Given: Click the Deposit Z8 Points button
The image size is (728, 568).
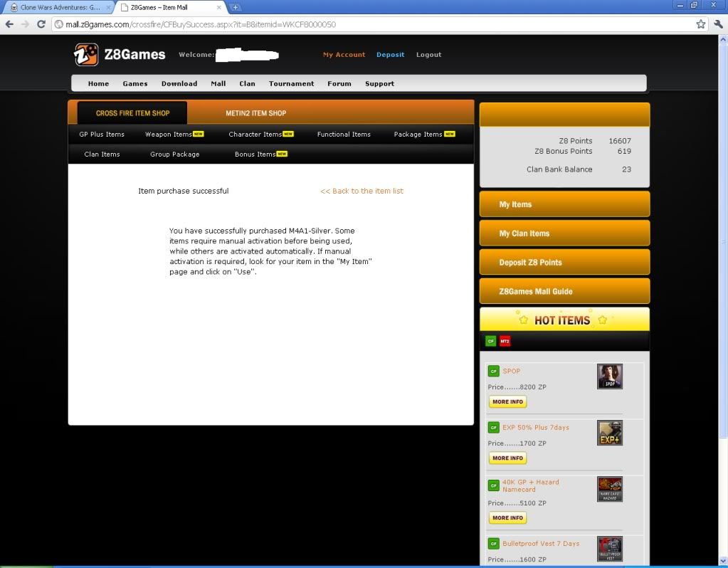Looking at the screenshot, I should (x=564, y=262).
